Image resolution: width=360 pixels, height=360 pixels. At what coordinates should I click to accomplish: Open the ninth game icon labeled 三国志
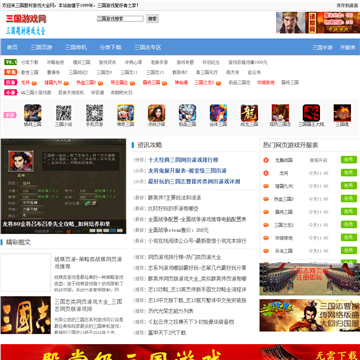click(280, 113)
